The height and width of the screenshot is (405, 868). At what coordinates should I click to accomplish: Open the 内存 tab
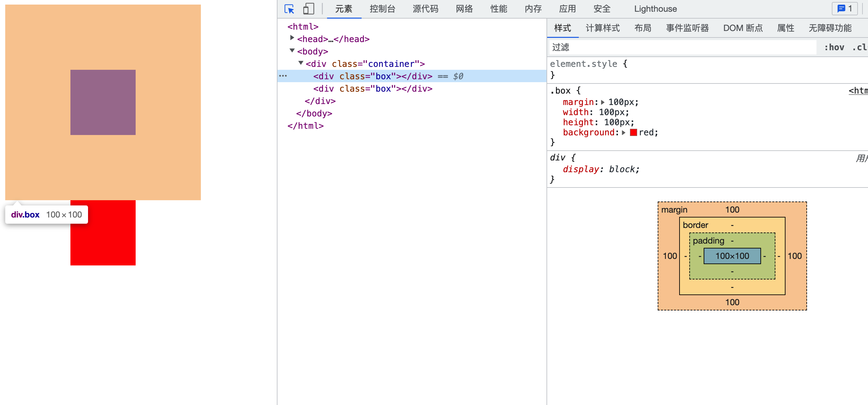(x=533, y=9)
